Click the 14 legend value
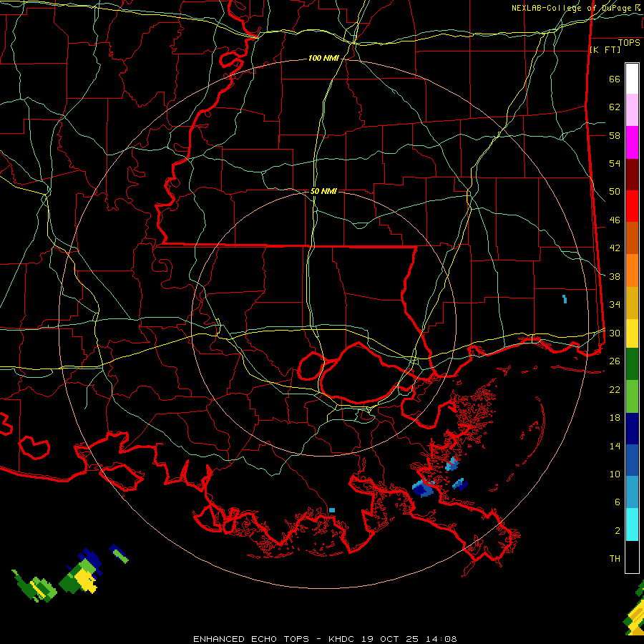 [615, 446]
